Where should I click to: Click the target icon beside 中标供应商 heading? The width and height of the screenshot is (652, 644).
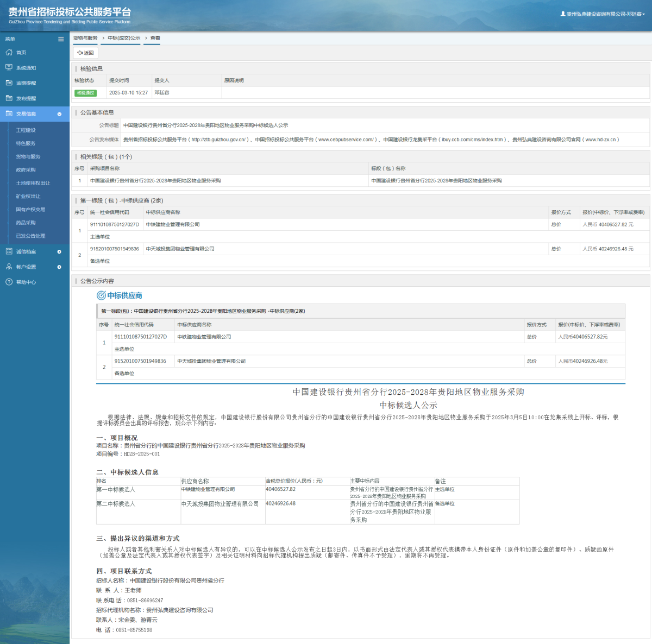point(101,295)
